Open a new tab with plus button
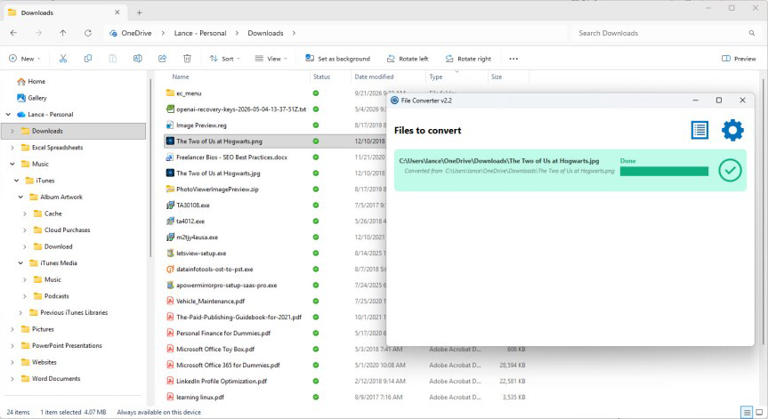 (x=139, y=13)
